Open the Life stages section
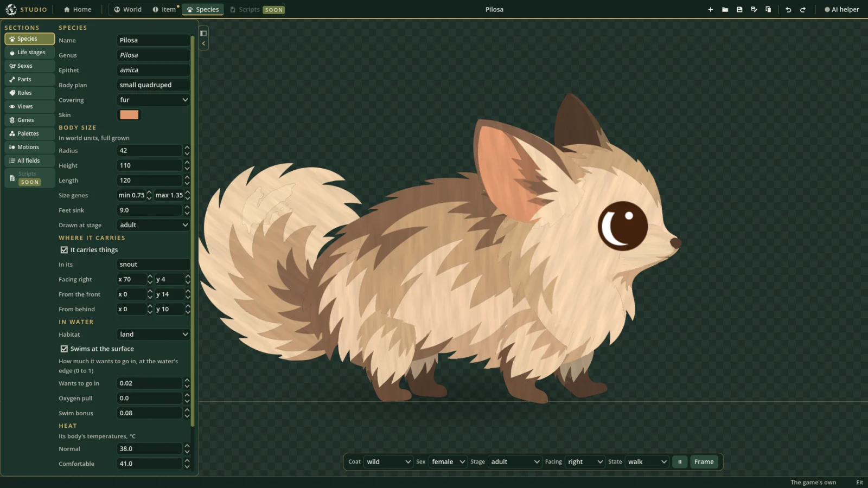 (x=30, y=53)
